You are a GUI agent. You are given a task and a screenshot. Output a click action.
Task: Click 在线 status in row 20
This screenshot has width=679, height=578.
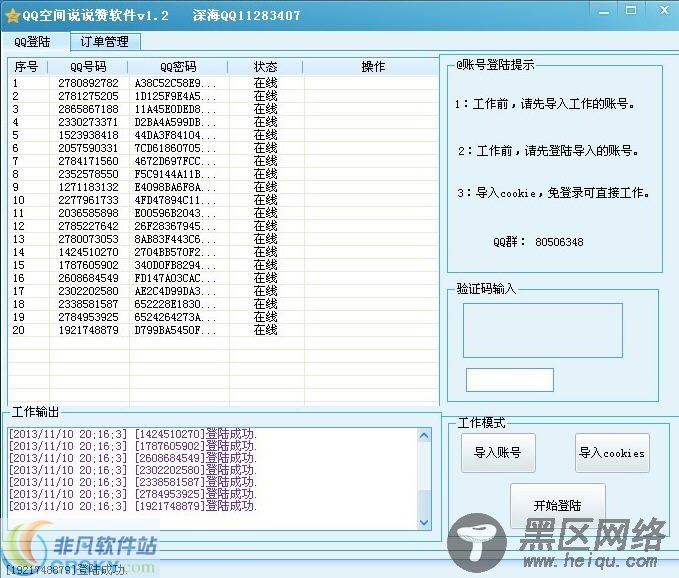point(265,330)
